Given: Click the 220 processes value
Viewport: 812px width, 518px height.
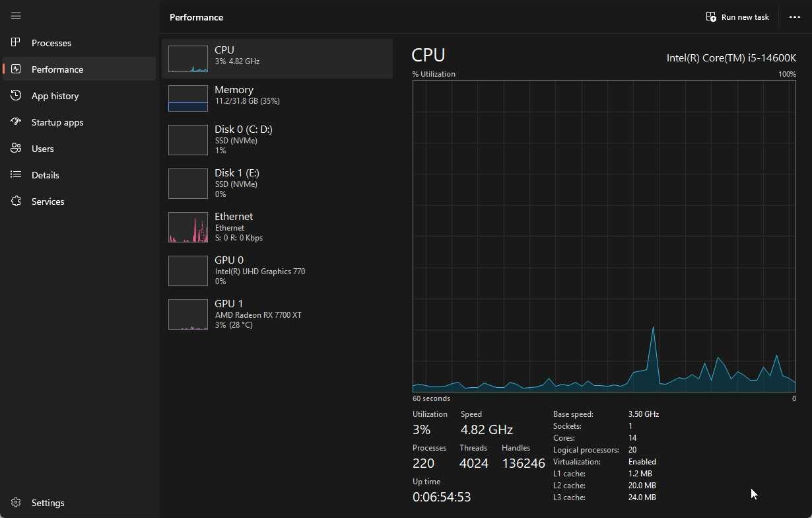Looking at the screenshot, I should coord(424,463).
